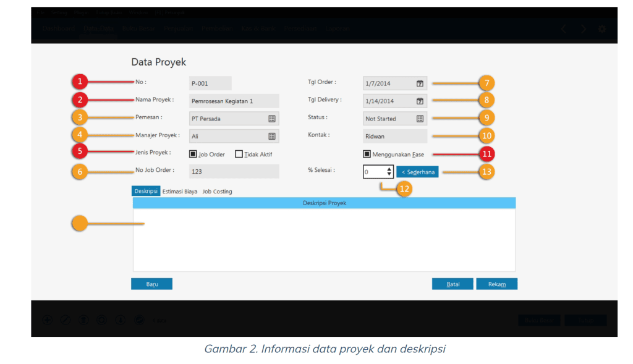Open settings gear in top bar
633x364 pixels.
click(601, 29)
